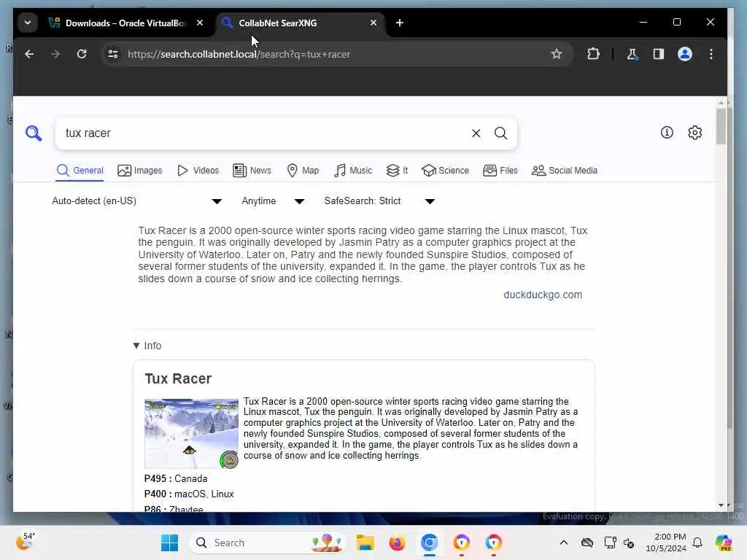Click the browser address bar URL
The width and height of the screenshot is (747, 560).
click(x=239, y=54)
